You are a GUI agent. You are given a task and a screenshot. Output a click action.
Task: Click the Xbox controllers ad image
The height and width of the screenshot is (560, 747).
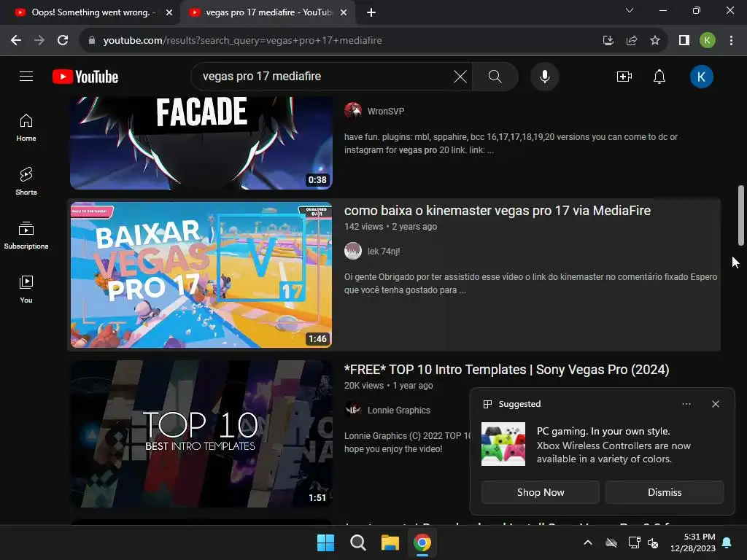pos(503,444)
